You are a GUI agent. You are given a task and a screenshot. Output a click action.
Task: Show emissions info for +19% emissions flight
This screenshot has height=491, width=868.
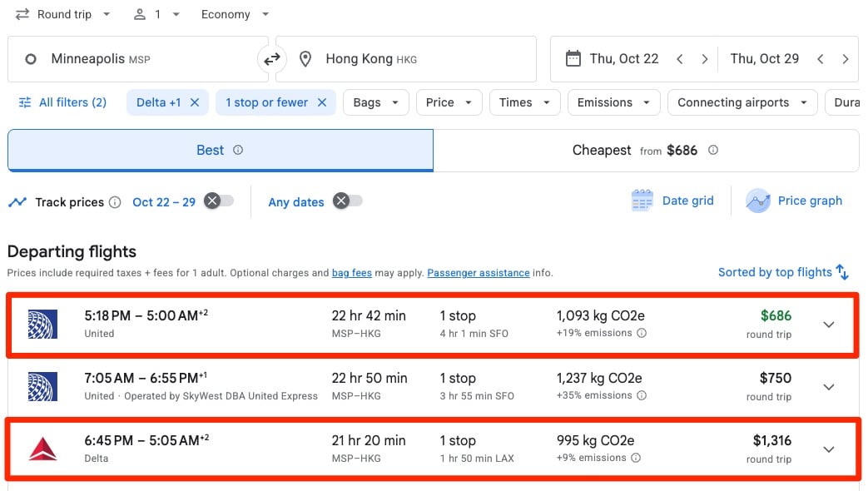[642, 333]
